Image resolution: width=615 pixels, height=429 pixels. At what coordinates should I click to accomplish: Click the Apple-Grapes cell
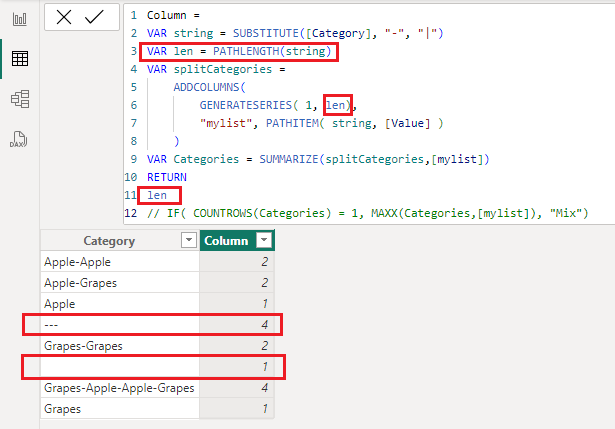point(120,283)
